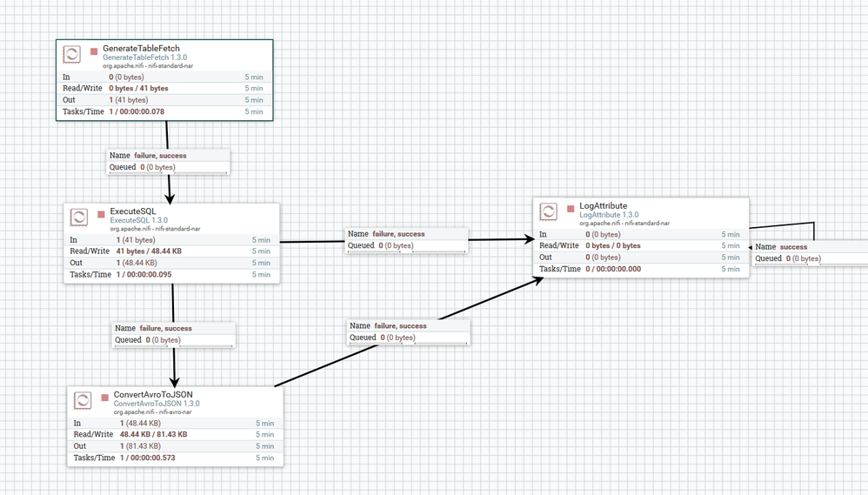
Task: Click ExecuteSQL Out 1 (48.44 KB) row
Action: point(171,263)
